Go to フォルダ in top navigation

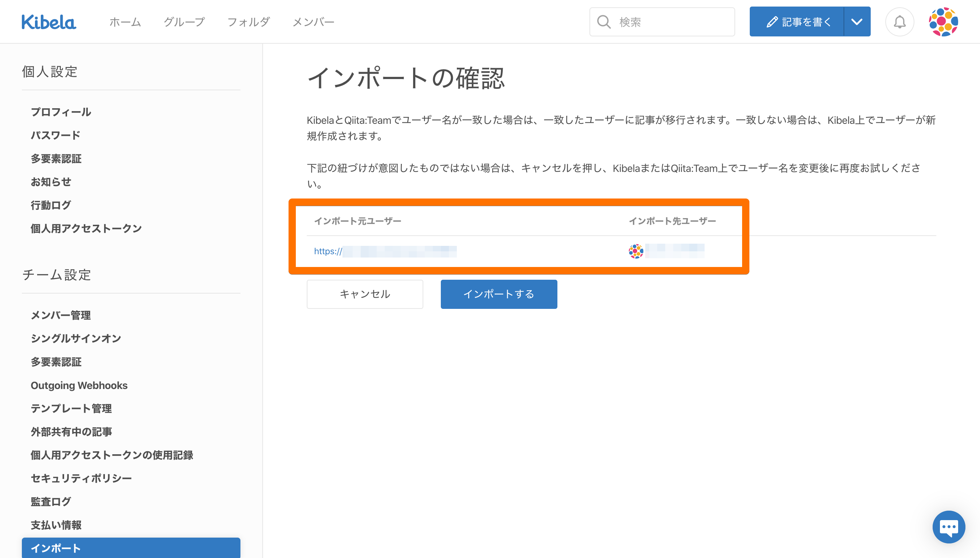[248, 22]
